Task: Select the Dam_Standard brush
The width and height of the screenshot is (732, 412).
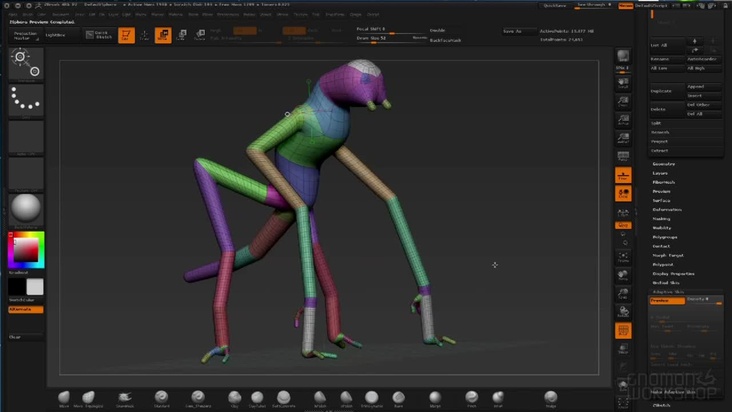Action: tap(198, 398)
